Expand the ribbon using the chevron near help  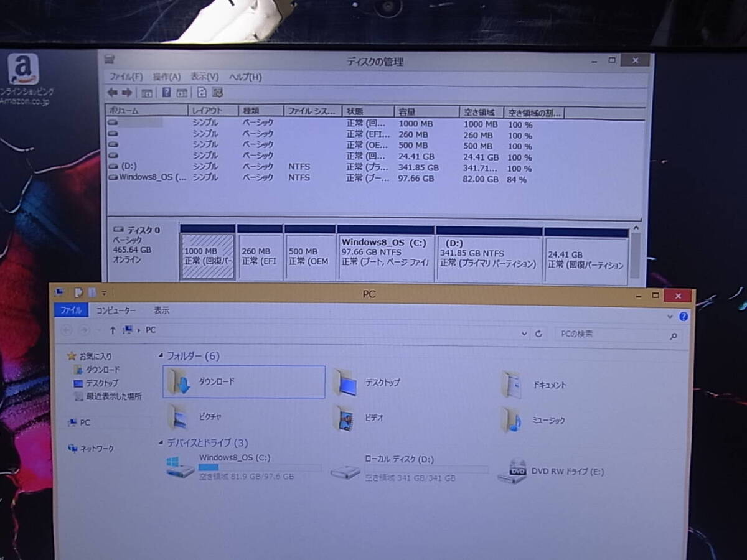671,316
